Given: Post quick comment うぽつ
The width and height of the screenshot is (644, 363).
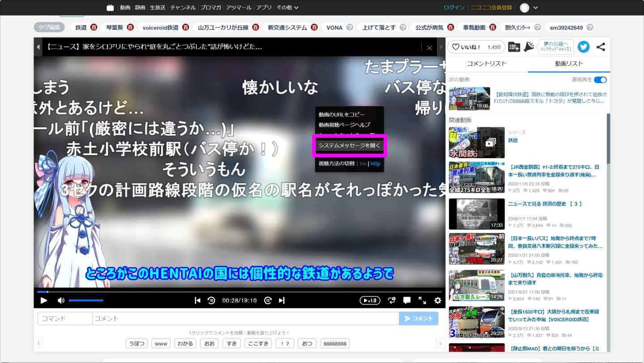Looking at the screenshot, I should coord(137,343).
